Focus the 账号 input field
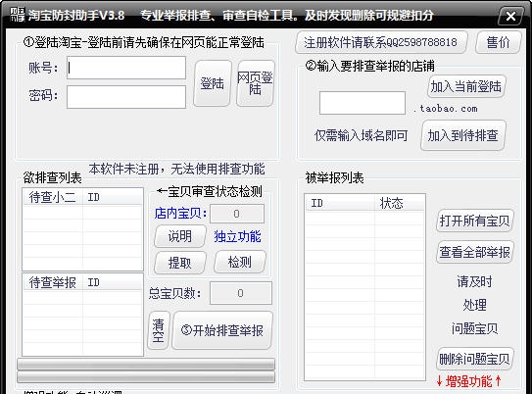The image size is (532, 394). (x=126, y=68)
